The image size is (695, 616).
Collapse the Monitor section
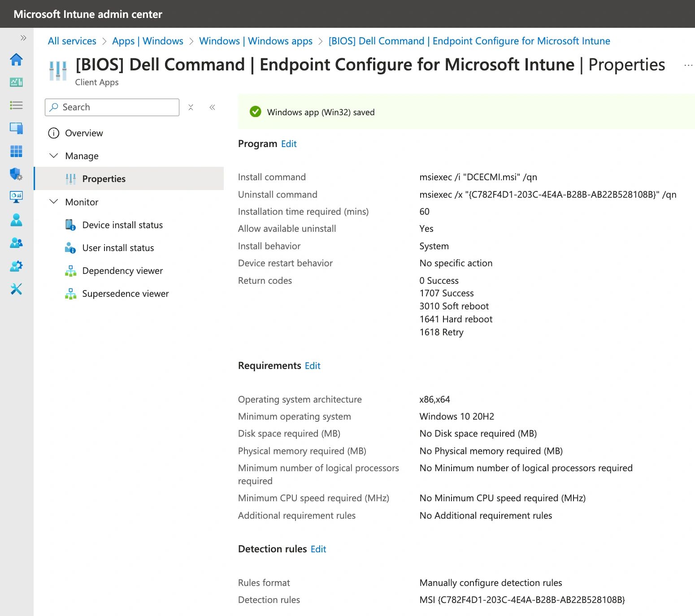54,202
